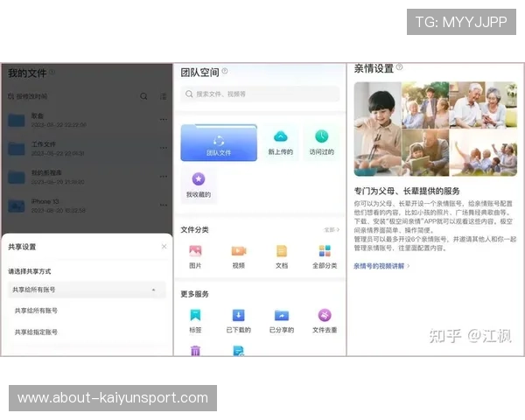This screenshot has height=420, width=525.
Task: Open 新上传的 cloud upload icon
Action: [281, 136]
